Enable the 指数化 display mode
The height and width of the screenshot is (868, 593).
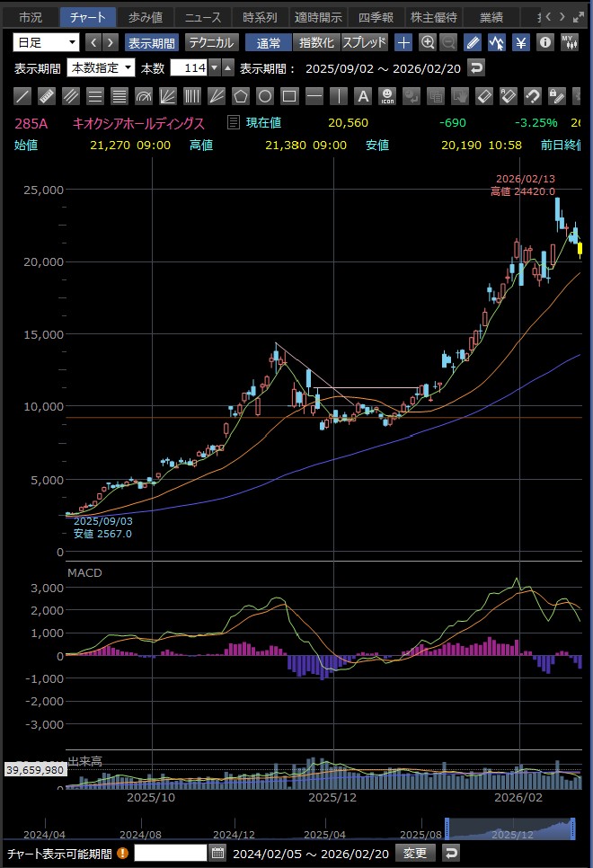315,42
